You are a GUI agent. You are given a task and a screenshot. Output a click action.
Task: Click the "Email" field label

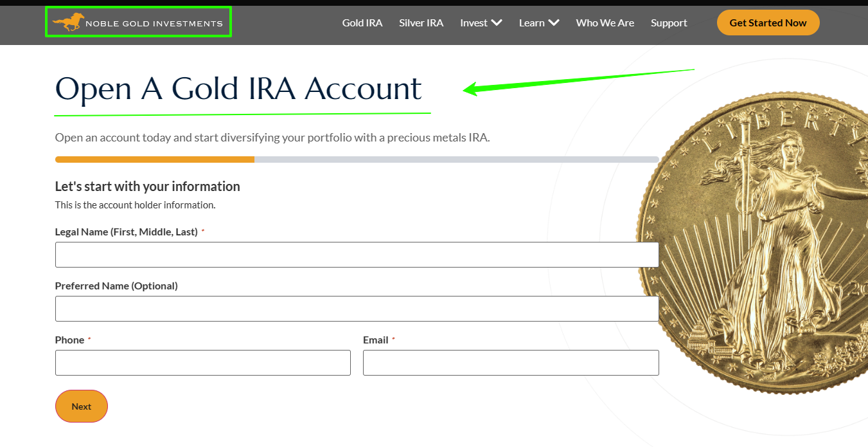pos(376,340)
